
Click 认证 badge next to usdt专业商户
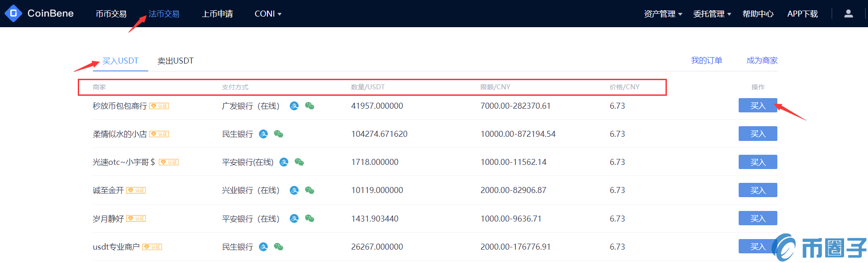click(152, 247)
